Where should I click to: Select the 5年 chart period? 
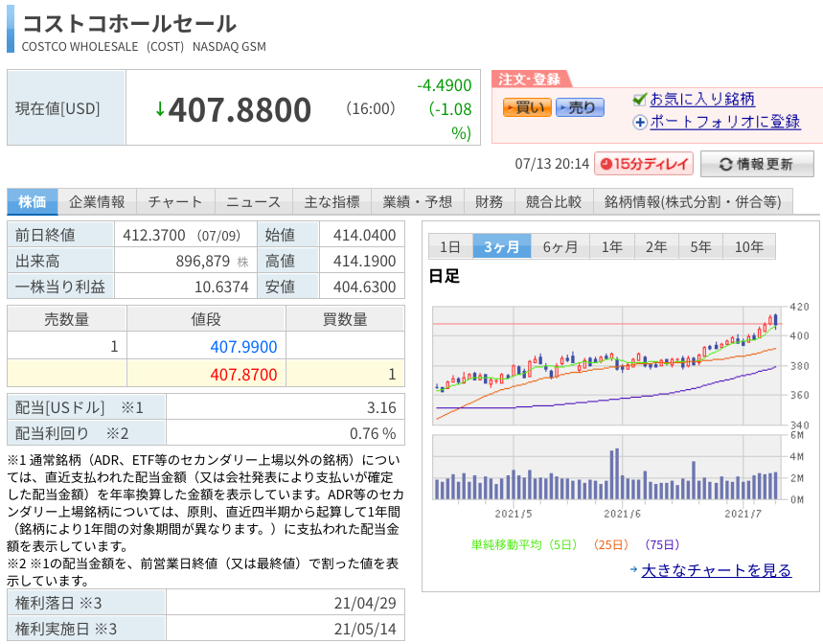coord(700,246)
